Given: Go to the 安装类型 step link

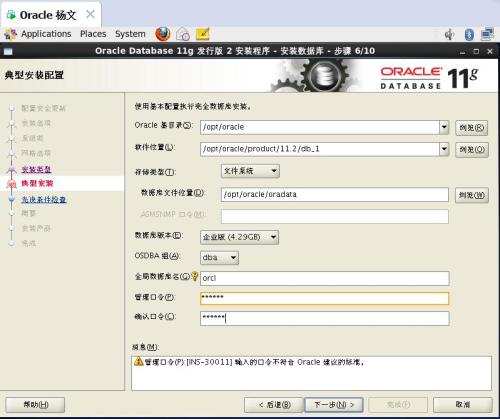Looking at the screenshot, I should 36,169.
